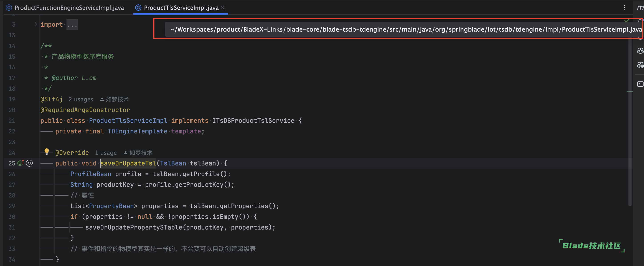Expand the folded import section arrow
Screen dimensions: 644x266
(x=36, y=24)
